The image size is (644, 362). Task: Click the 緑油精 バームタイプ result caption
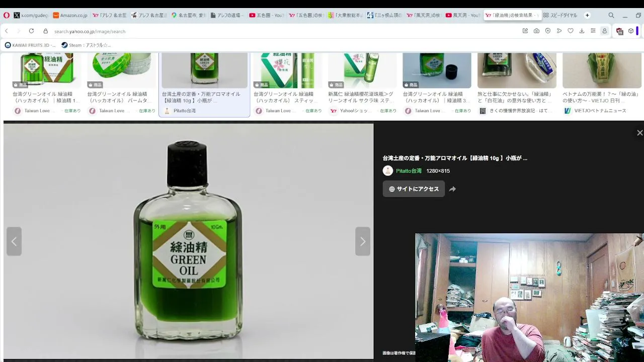click(121, 97)
